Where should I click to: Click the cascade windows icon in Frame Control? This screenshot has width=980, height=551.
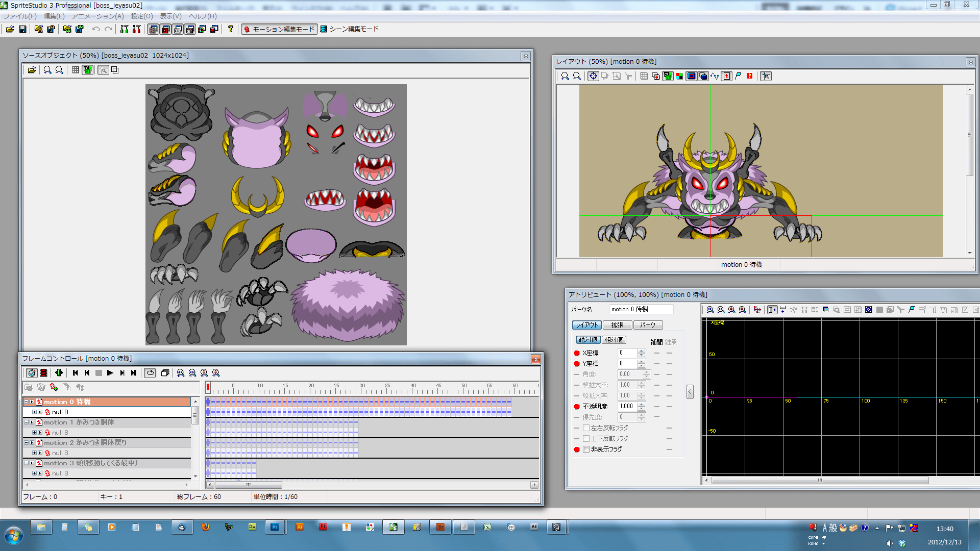[x=165, y=373]
